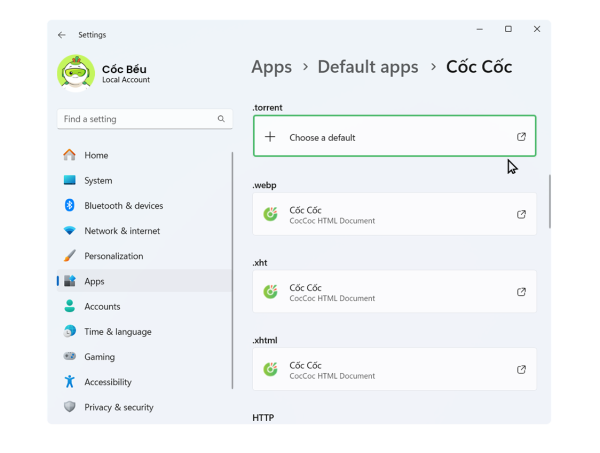Viewport: 600px width, 453px height.
Task: Click Cốc Cốc logo in .xhtml row
Action: point(271,370)
